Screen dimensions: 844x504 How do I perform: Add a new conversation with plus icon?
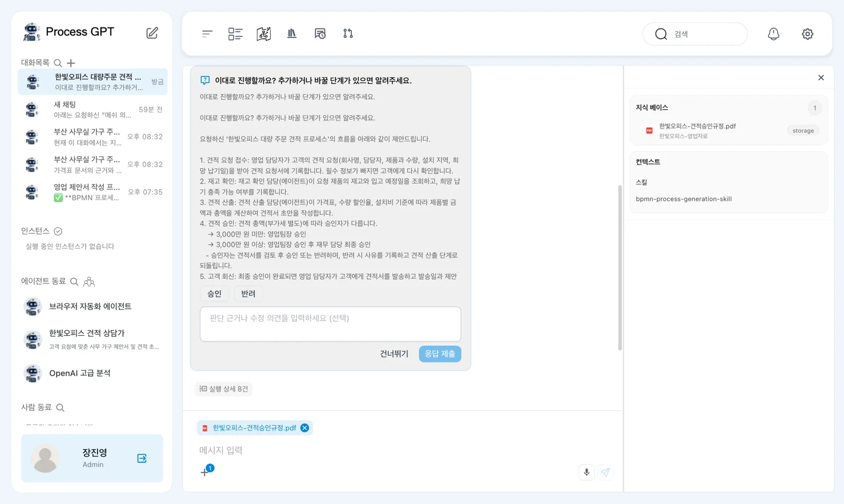tap(71, 63)
